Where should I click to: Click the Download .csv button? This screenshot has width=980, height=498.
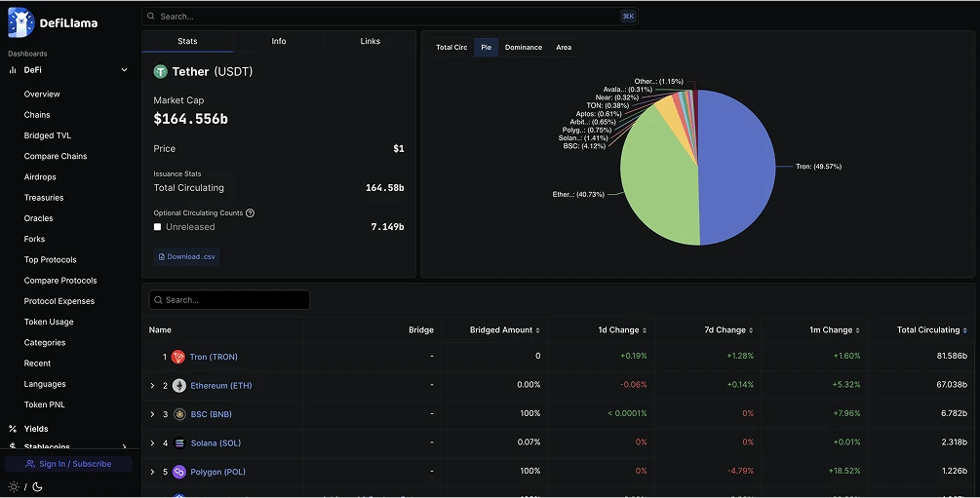pyautogui.click(x=187, y=256)
